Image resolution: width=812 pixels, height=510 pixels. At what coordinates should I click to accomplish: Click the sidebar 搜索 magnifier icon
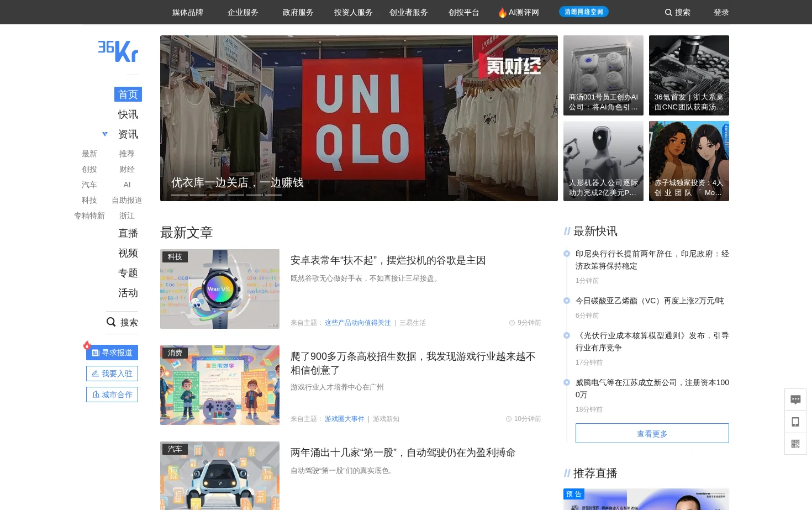pyautogui.click(x=111, y=322)
